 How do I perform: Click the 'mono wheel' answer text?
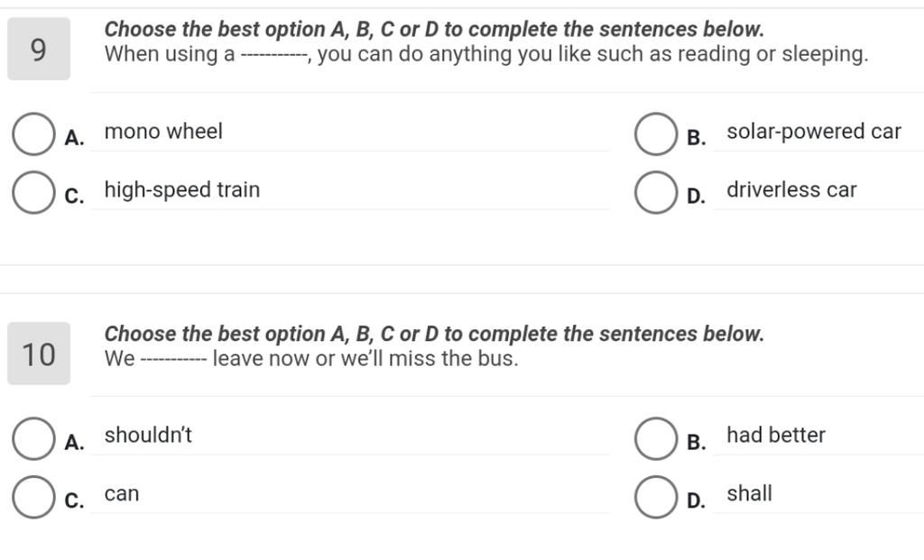163,132
